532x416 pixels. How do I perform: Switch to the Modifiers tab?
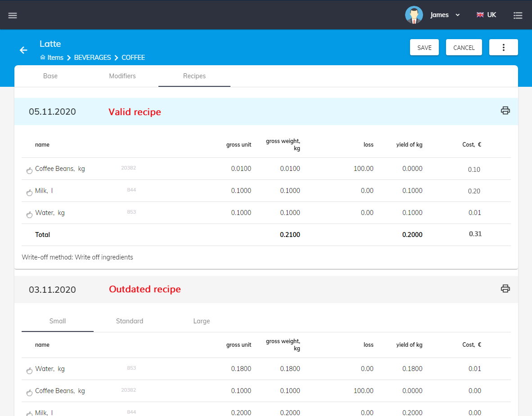[x=122, y=76]
